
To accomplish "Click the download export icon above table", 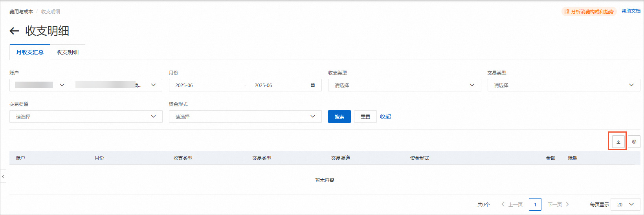I will tap(618, 142).
